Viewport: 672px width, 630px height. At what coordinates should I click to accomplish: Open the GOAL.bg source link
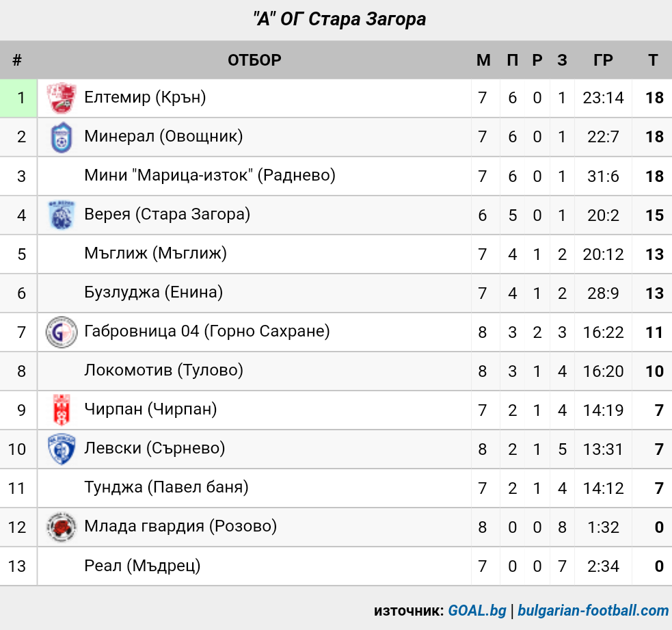click(x=477, y=610)
